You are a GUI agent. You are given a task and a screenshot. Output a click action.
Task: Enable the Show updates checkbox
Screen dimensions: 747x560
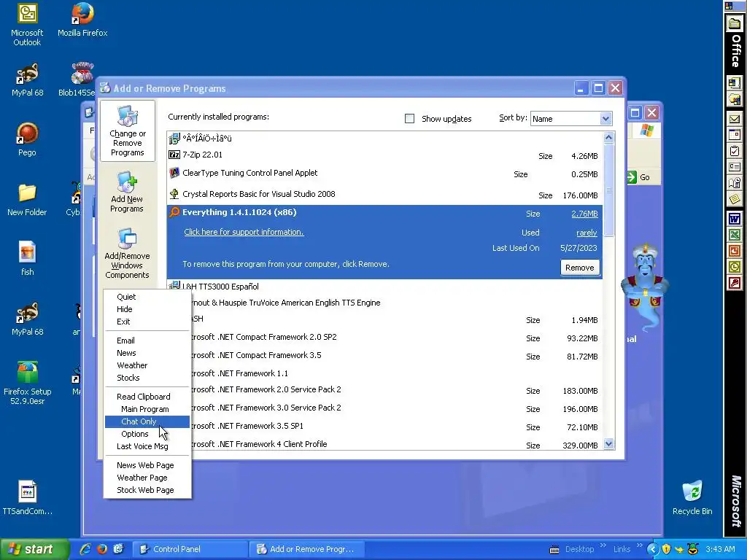[x=409, y=119]
